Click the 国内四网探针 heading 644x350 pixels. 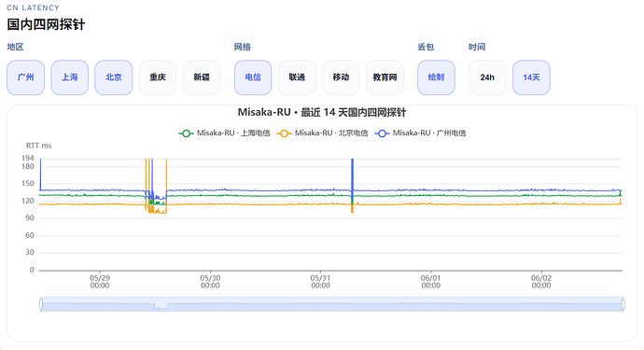pyautogui.click(x=46, y=24)
